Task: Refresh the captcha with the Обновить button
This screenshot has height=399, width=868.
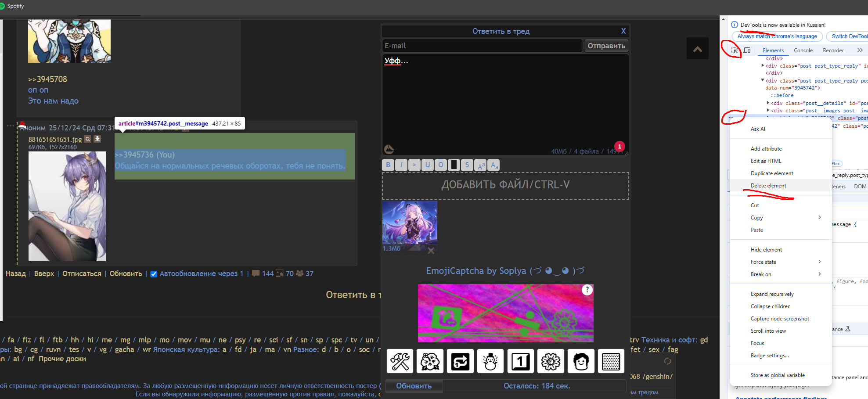Action: click(414, 386)
